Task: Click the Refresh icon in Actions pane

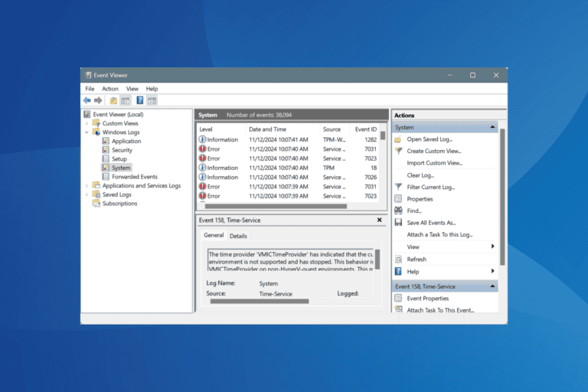Action: click(398, 260)
